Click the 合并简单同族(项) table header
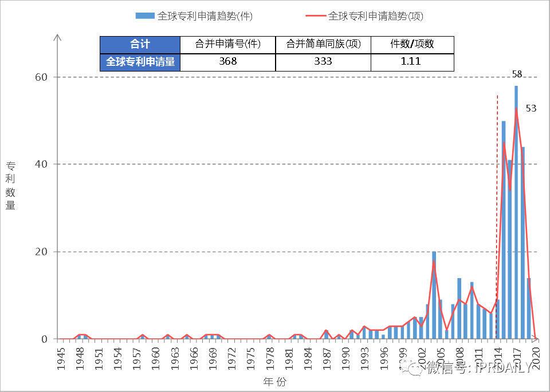 point(323,45)
